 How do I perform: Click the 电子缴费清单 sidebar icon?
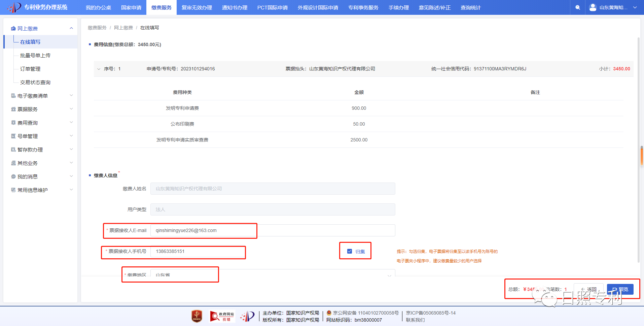click(x=13, y=96)
